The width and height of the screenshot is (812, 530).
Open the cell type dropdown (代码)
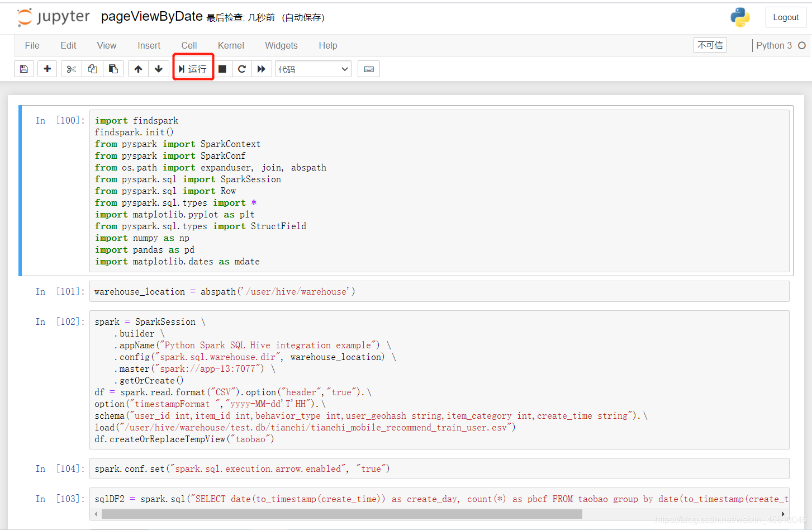point(313,69)
